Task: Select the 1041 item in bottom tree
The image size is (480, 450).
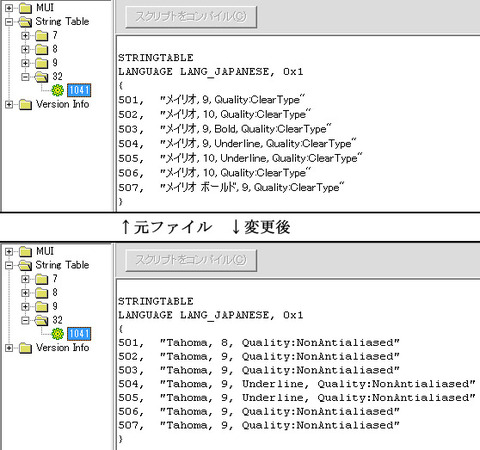Action: click(79, 334)
